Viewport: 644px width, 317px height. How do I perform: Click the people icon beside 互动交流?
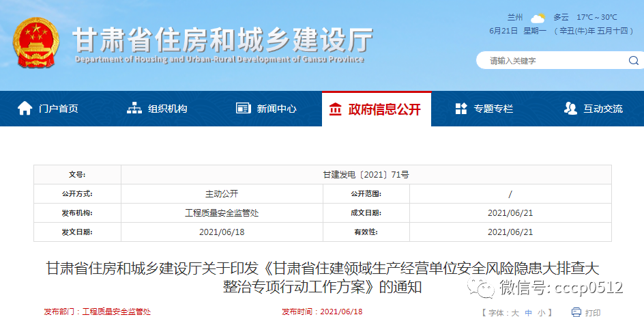(x=570, y=109)
